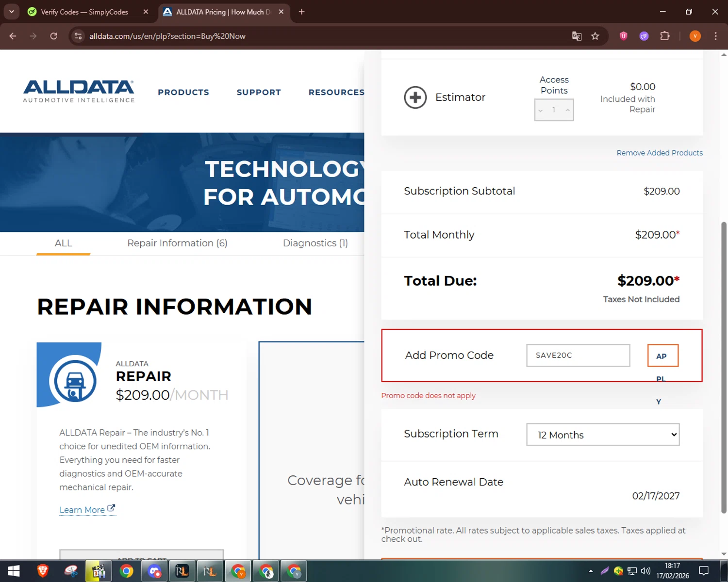Screen dimensions: 728x582
Task: Show hidden system tray icons
Action: pos(591,571)
